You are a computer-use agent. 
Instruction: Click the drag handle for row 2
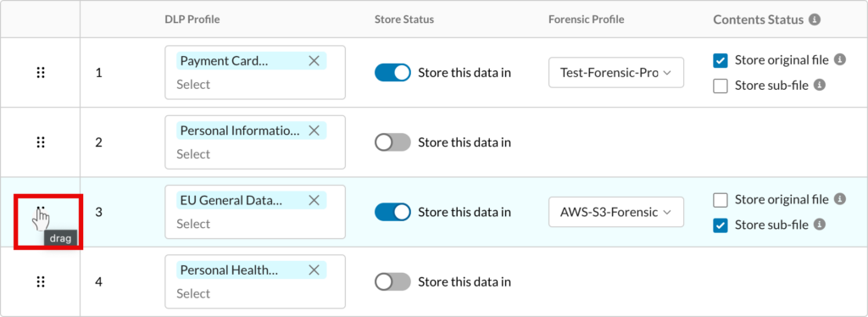click(40, 142)
